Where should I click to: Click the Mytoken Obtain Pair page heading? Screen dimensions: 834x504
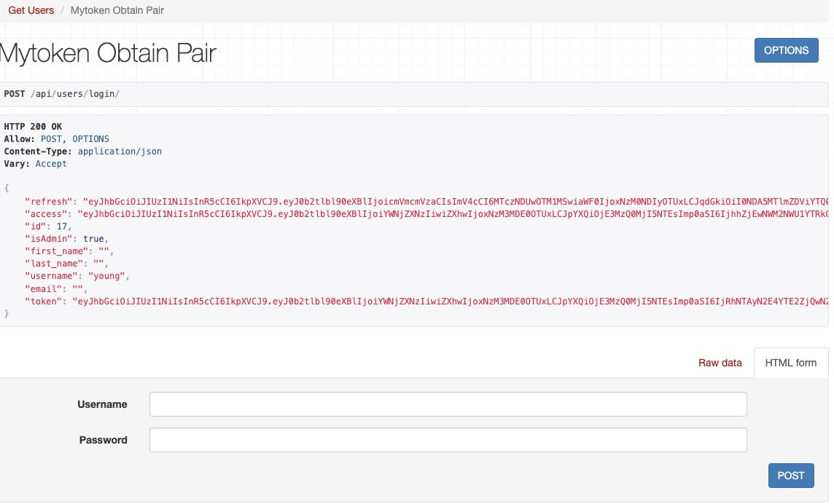107,52
